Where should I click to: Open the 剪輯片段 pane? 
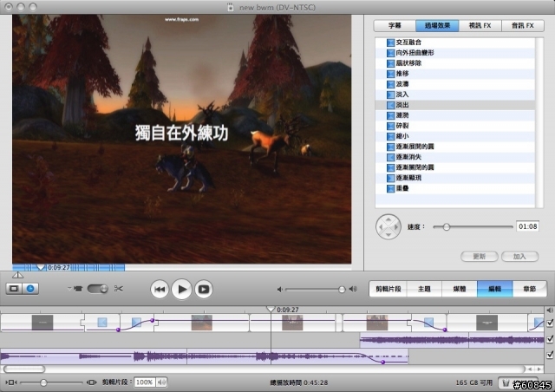pos(388,289)
